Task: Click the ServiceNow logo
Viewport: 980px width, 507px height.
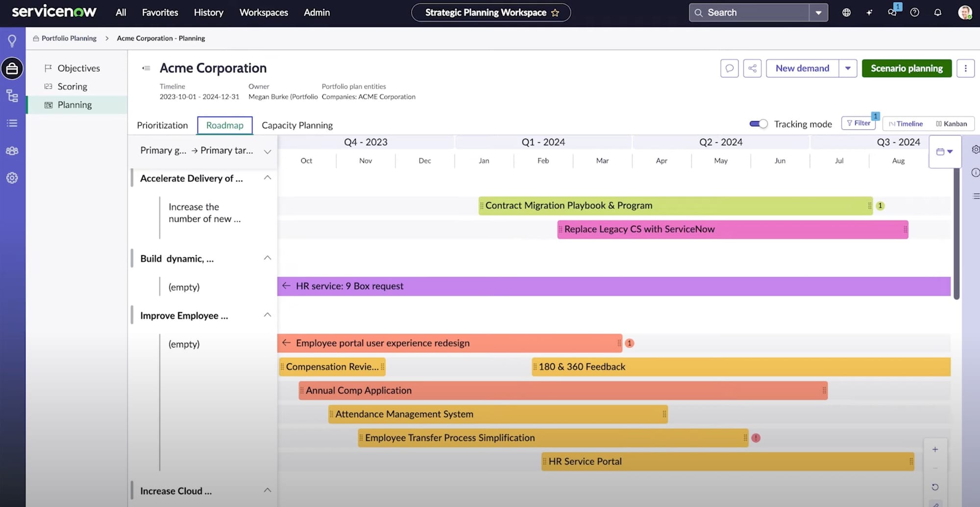Action: [x=54, y=12]
